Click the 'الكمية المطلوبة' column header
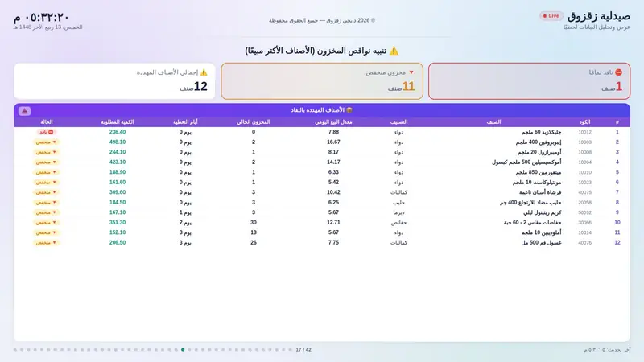This screenshot has width=644, height=362. pyautogui.click(x=118, y=122)
